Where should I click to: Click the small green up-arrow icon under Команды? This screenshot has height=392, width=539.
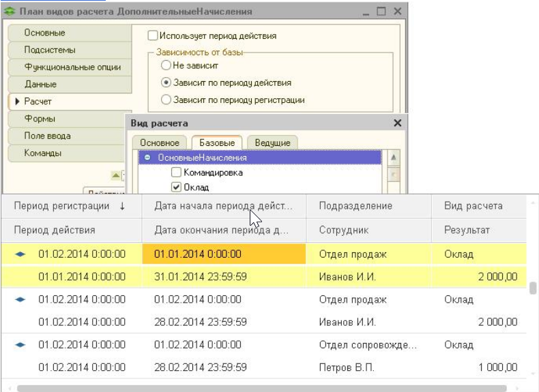116,176
